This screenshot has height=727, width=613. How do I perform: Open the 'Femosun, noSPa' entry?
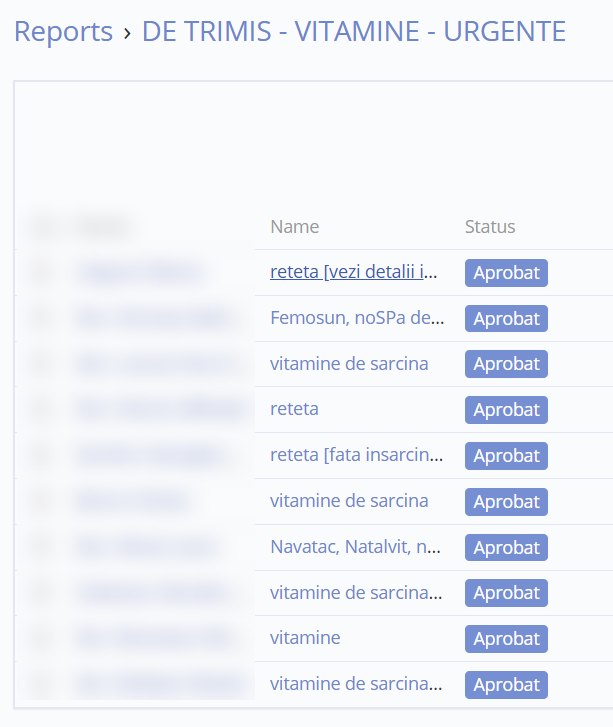coord(354,318)
